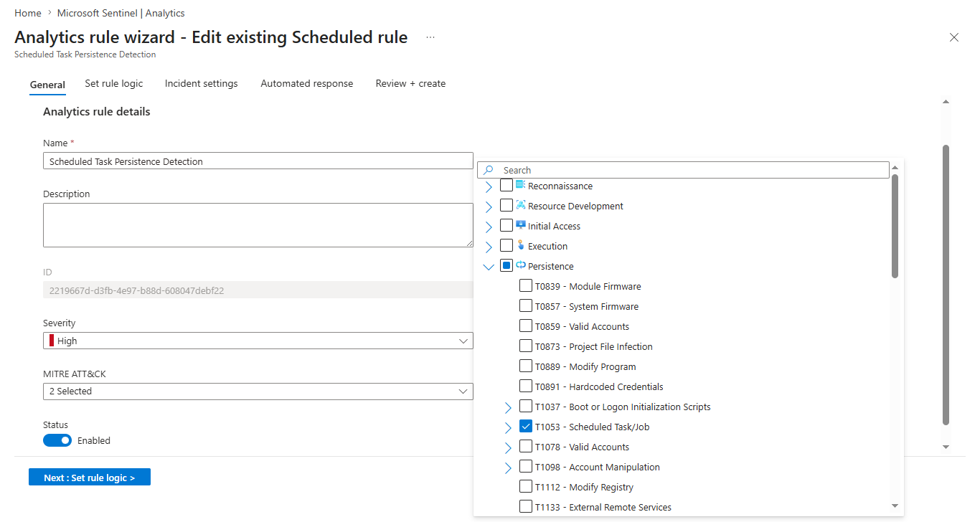980x522 pixels.
Task: Expand T1037 Boot or Logon Initialization Scripts
Action: coord(508,407)
